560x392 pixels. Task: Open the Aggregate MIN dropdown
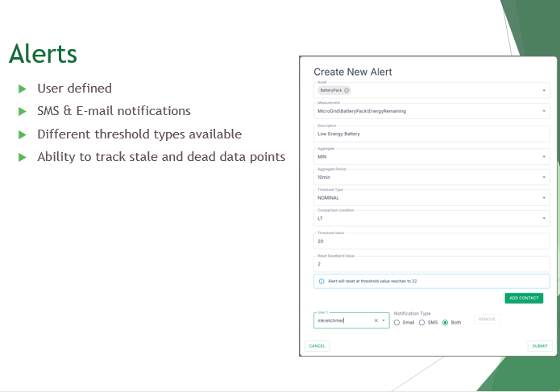(544, 157)
